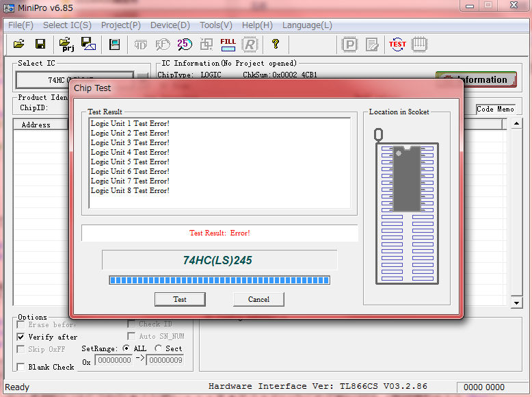The image size is (532, 397).
Task: Toggle the Erase before checkbox
Action: click(x=21, y=324)
